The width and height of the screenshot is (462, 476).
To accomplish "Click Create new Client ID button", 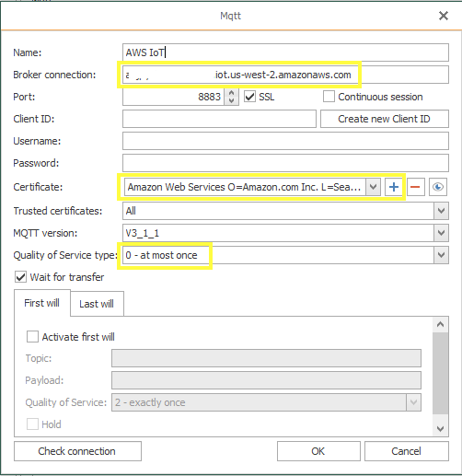I will tap(385, 119).
